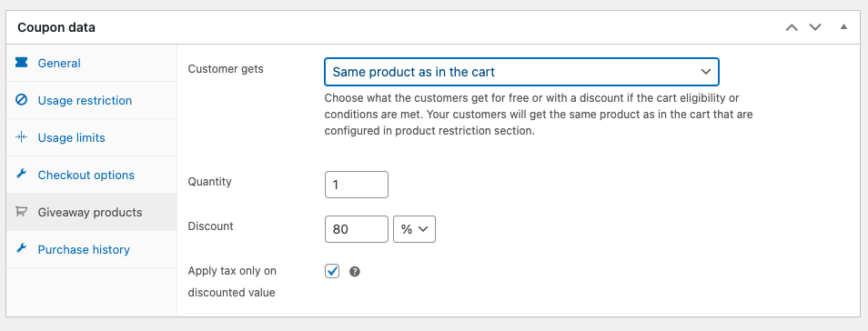
Task: Click the Discount value input field
Action: tap(357, 229)
